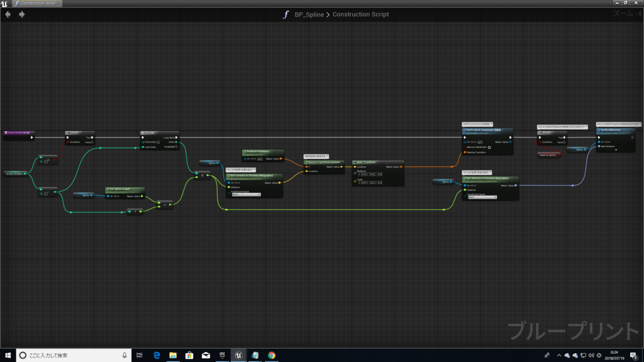Open Coordinate Space dropdown on Get Rotation node
Viewport: 644px width, 362px height.
coord(482,197)
